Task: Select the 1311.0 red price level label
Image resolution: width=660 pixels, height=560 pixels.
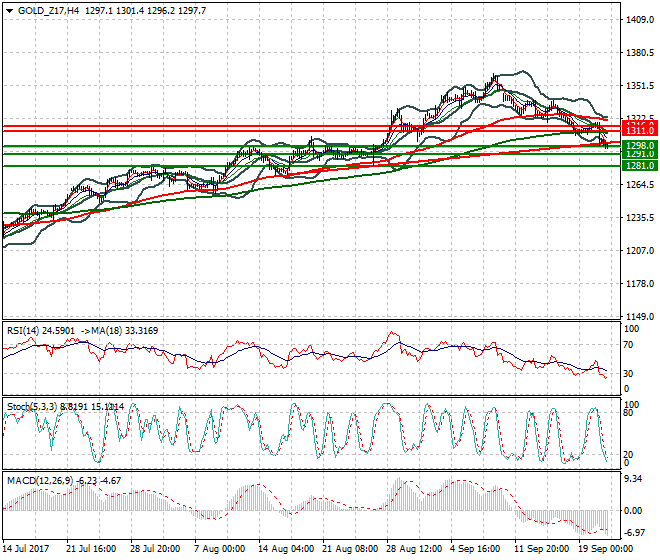Action: [640, 131]
